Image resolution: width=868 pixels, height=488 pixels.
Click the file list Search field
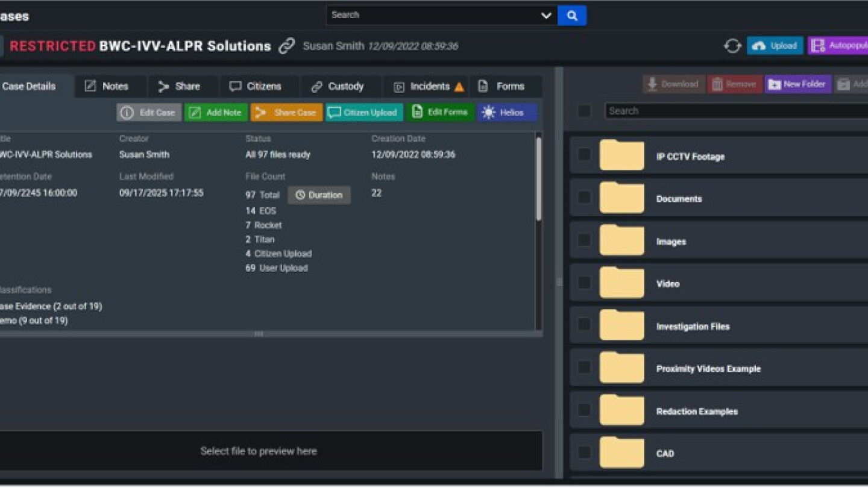point(736,111)
